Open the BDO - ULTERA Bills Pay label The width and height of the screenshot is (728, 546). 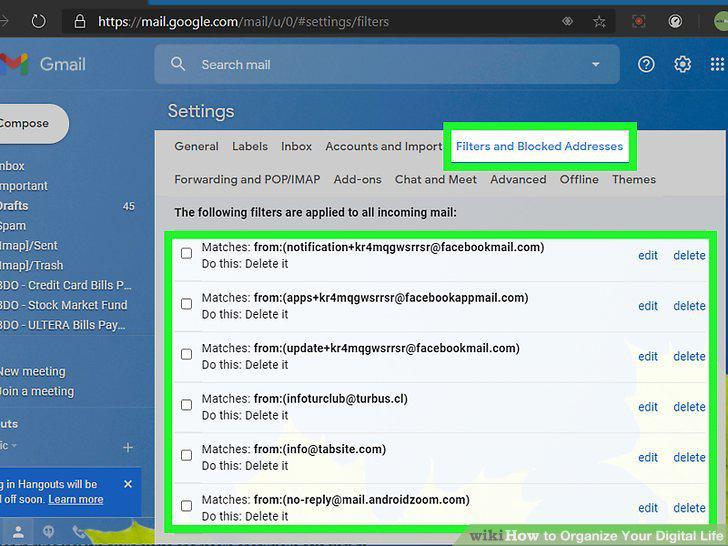63,325
